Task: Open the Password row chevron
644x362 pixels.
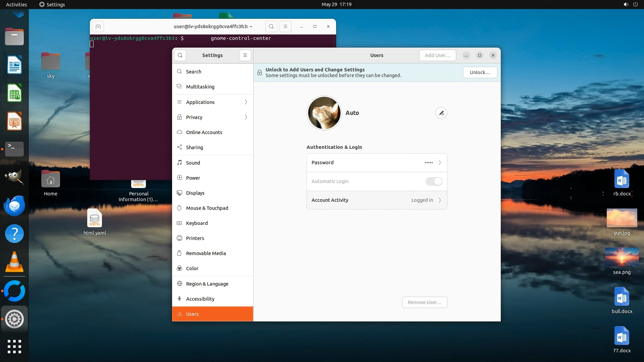Action: (440, 163)
